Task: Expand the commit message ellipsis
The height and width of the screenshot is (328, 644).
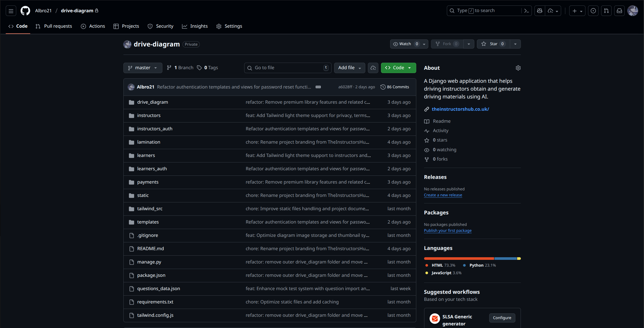Action: [318, 87]
